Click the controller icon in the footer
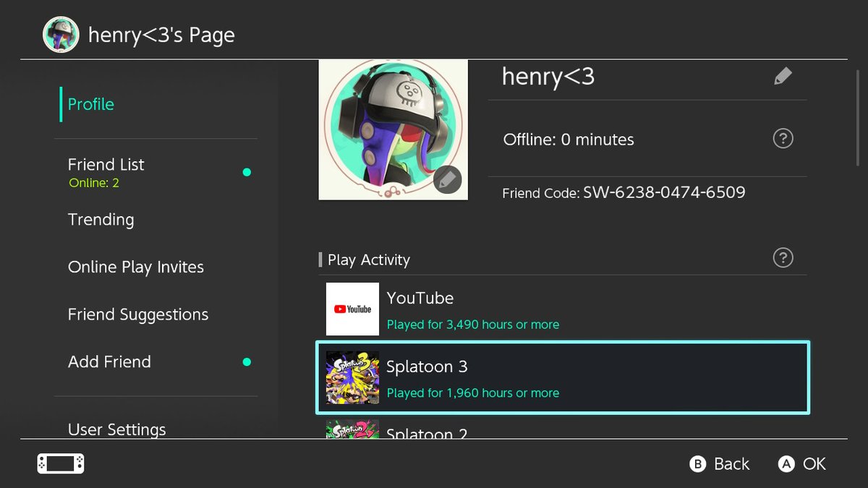 pos(61,463)
